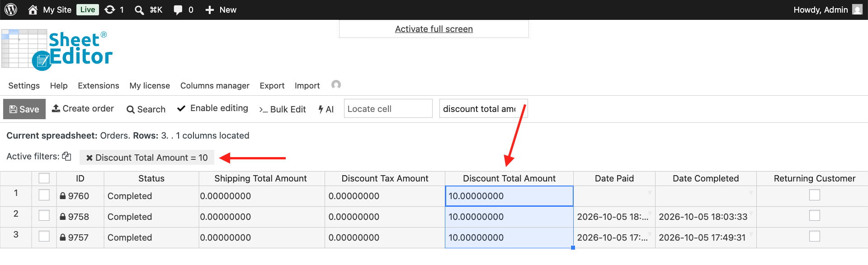Click lock icon on order 9758
868x265 pixels.
point(63,217)
